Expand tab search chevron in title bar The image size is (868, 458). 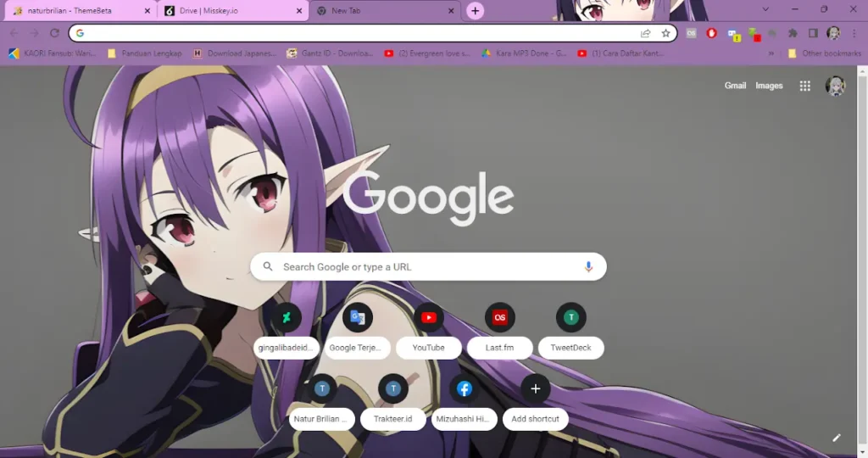(x=765, y=9)
